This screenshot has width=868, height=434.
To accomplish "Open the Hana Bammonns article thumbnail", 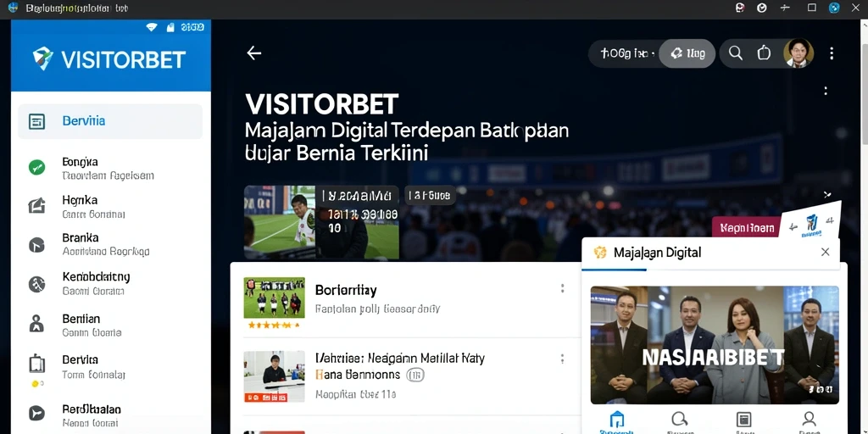I will pyautogui.click(x=274, y=376).
